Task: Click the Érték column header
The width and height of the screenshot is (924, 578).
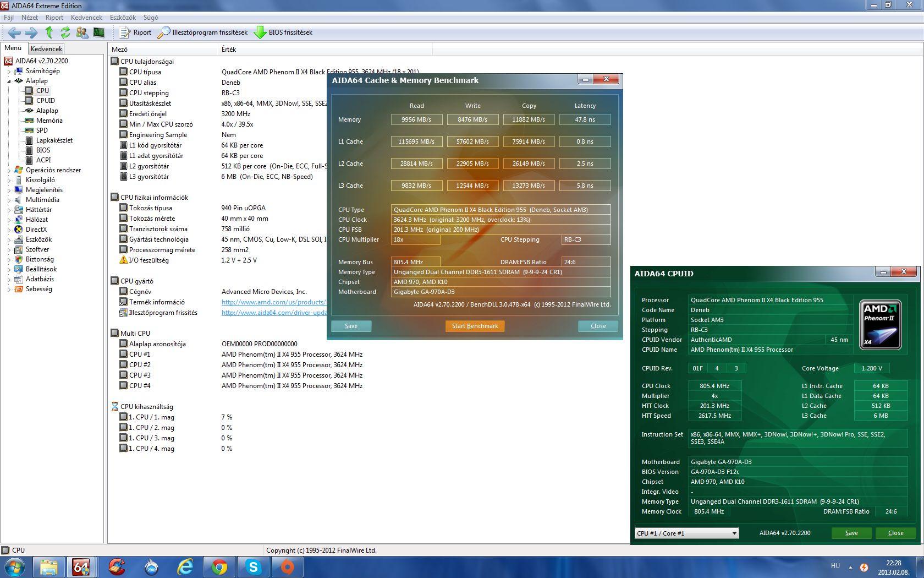Action: point(324,50)
